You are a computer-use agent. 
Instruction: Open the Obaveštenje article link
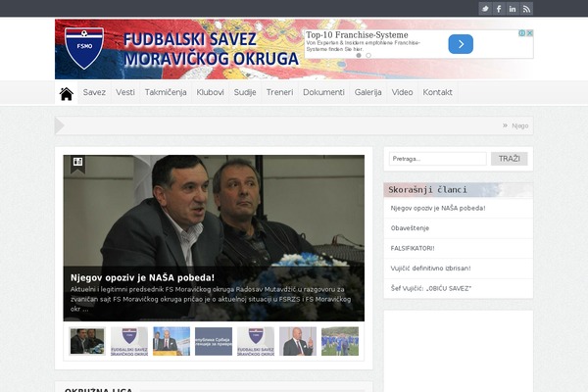point(410,228)
